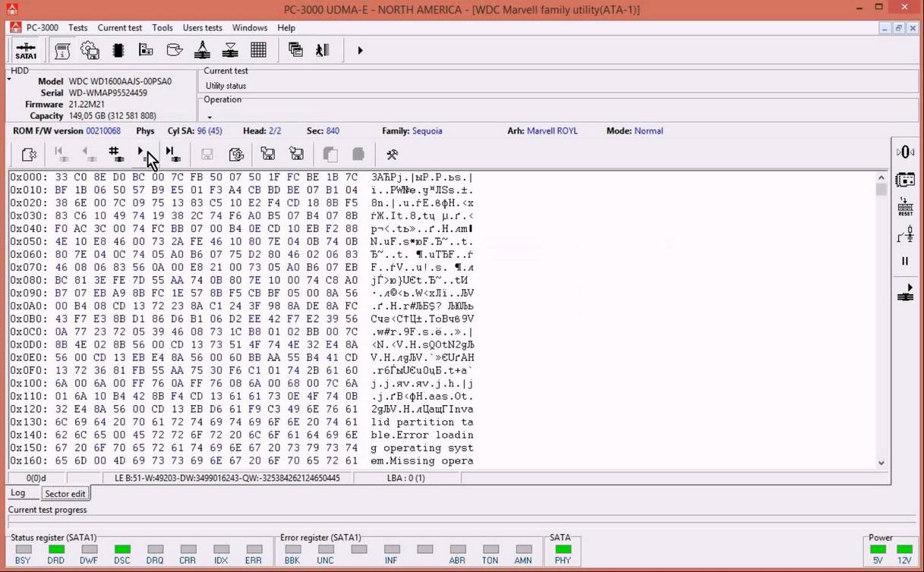Image resolution: width=924 pixels, height=572 pixels.
Task: Click the pause icon on right sidebar
Action: coord(905,261)
